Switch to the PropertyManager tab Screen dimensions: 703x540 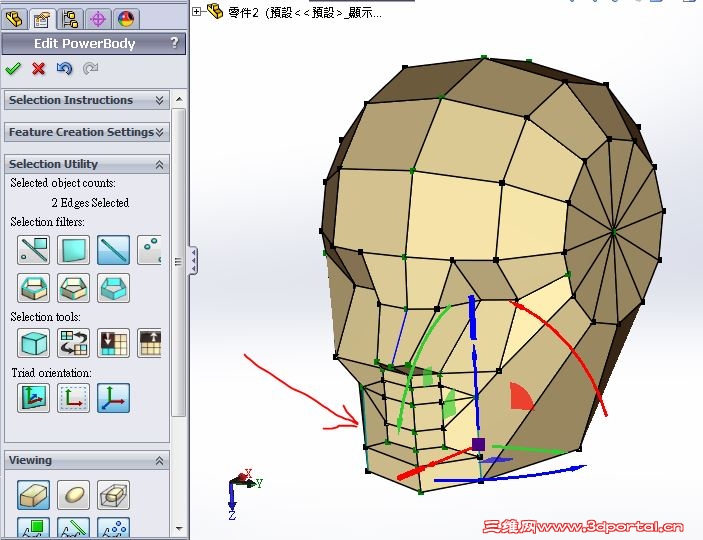click(42, 19)
